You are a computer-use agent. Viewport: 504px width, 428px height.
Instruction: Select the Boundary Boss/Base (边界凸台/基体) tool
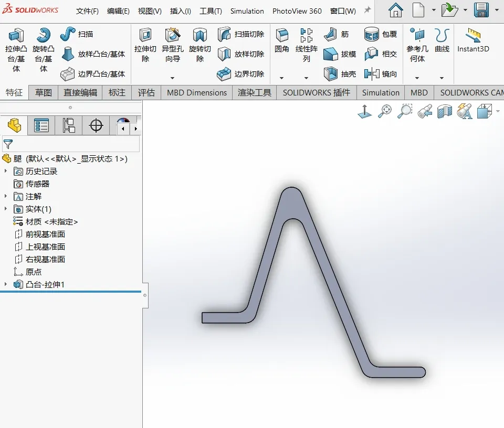coord(93,74)
